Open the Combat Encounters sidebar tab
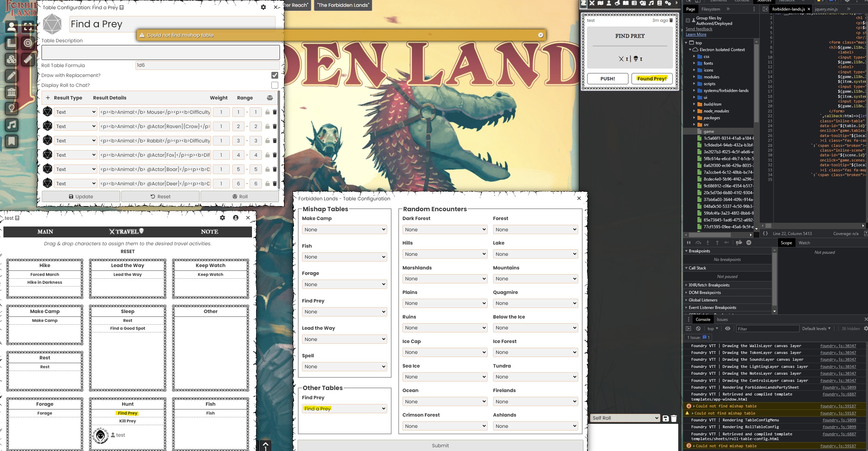 click(x=592, y=3)
